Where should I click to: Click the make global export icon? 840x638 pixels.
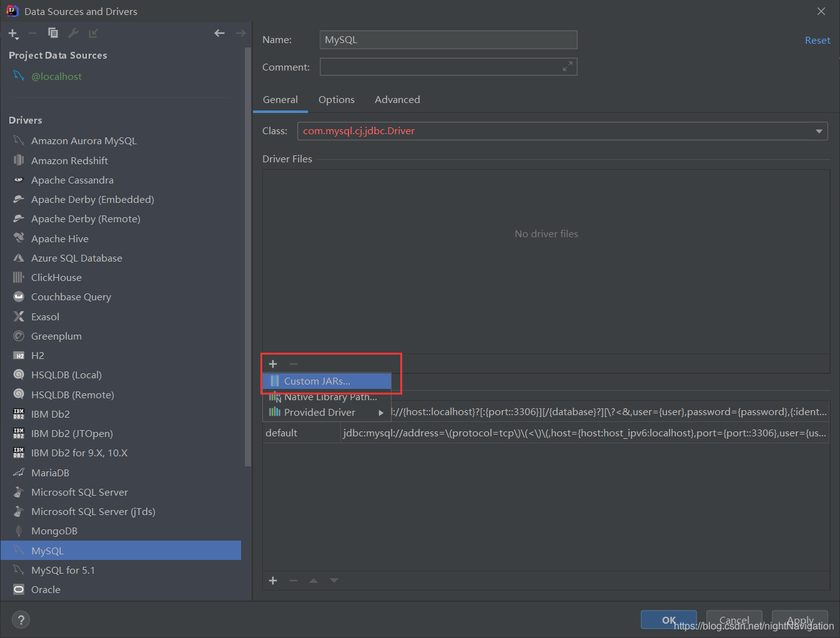(93, 33)
